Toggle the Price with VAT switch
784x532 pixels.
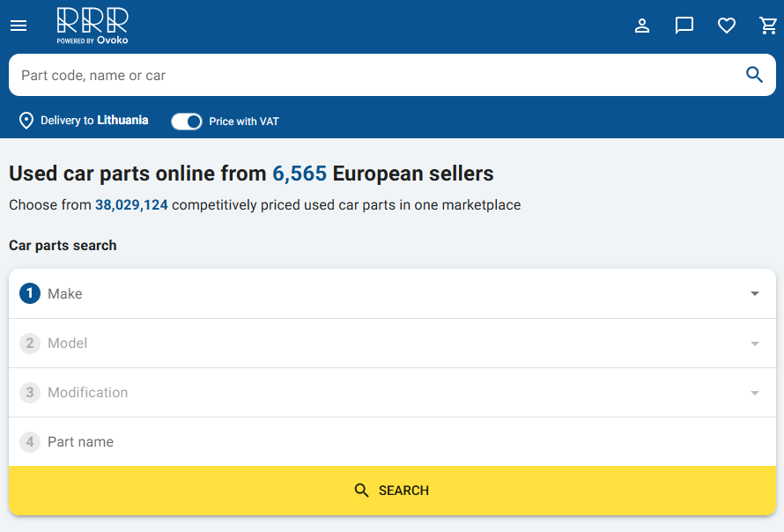pyautogui.click(x=186, y=122)
